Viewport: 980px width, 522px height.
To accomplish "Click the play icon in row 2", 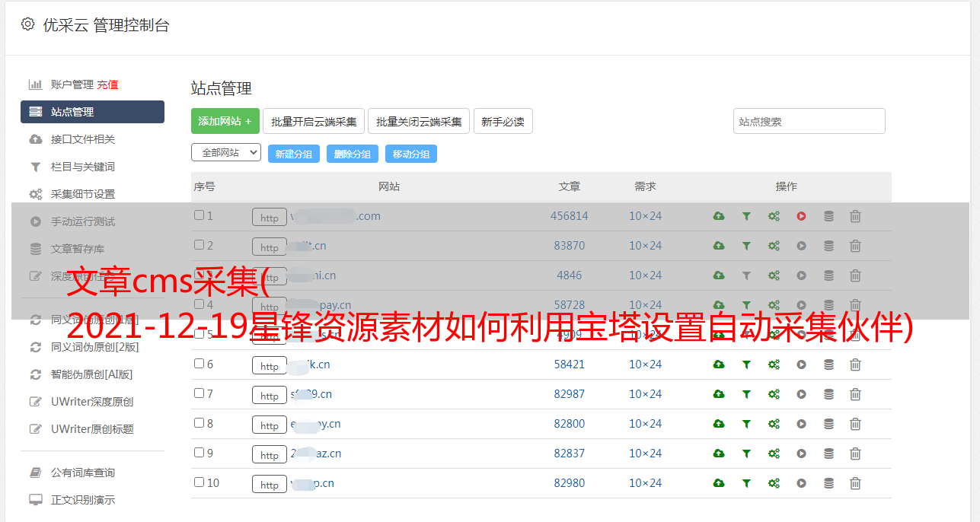I will point(801,246).
